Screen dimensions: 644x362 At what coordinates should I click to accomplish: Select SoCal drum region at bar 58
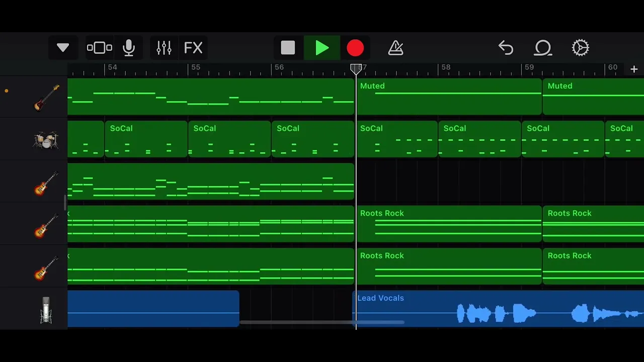(x=480, y=139)
